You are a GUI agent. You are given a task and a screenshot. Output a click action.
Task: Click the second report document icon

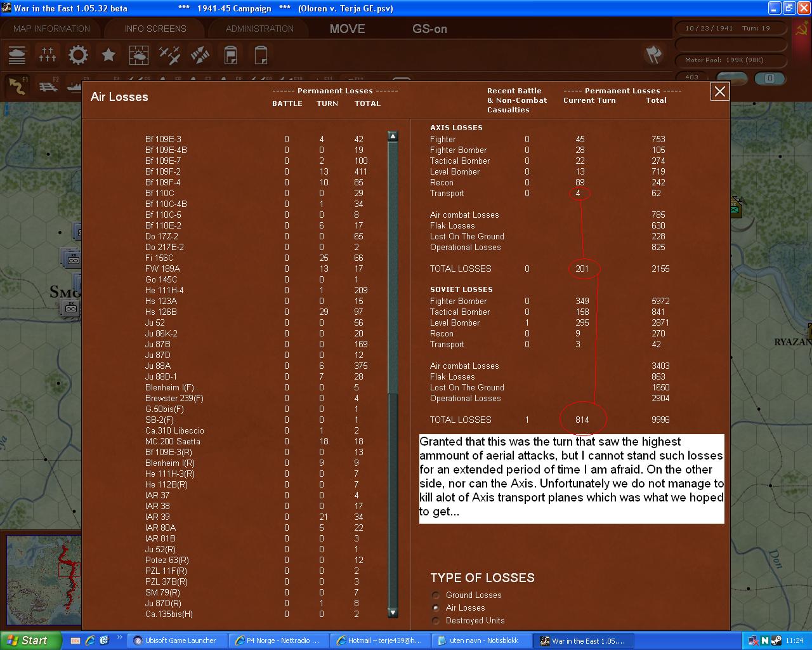261,55
